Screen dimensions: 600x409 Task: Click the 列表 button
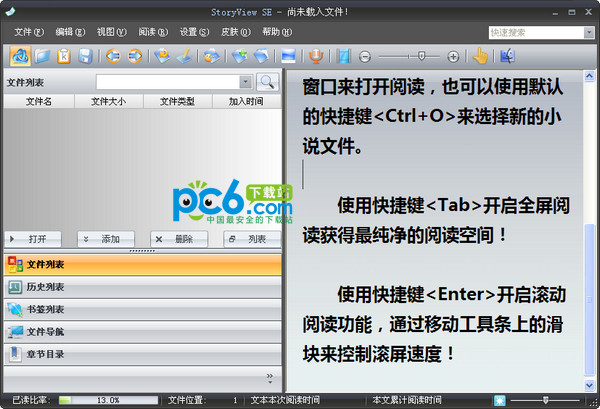point(252,239)
